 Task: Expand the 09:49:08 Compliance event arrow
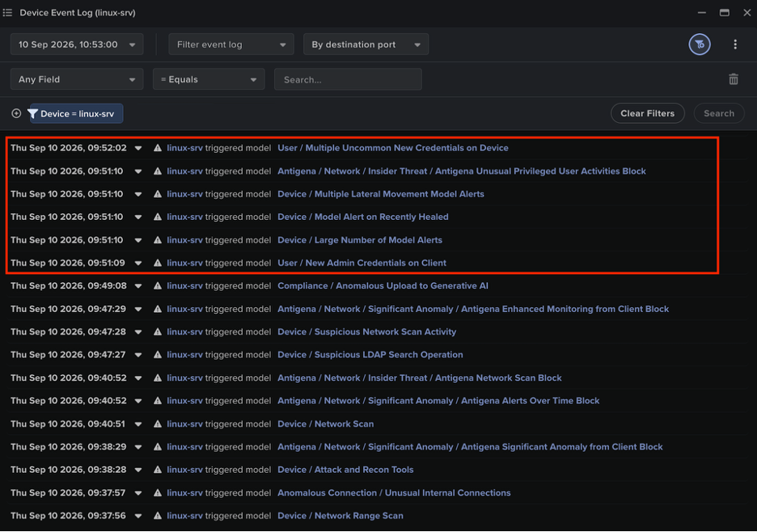click(x=138, y=286)
